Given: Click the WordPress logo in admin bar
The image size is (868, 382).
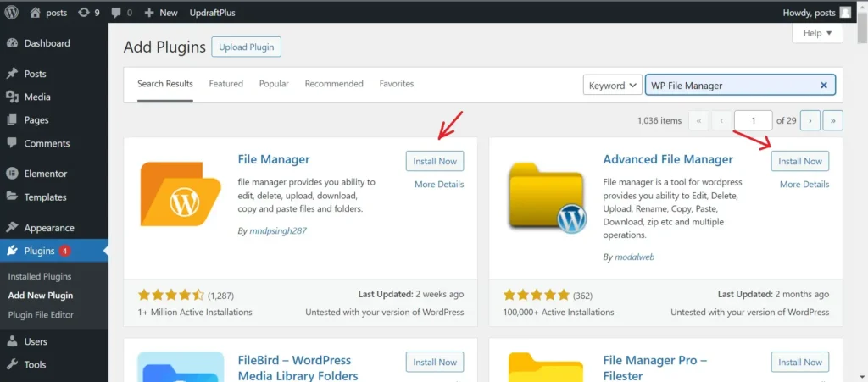Looking at the screenshot, I should 12,13.
